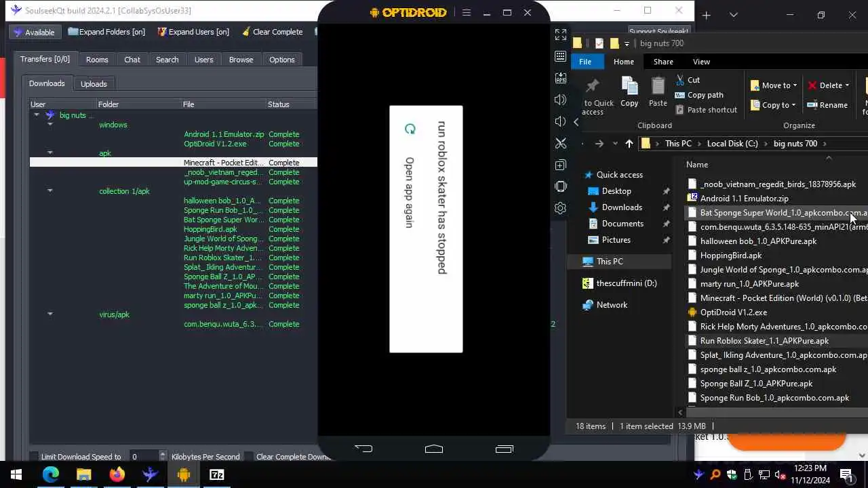Click the Explorer forward arrow button

[x=599, y=144]
